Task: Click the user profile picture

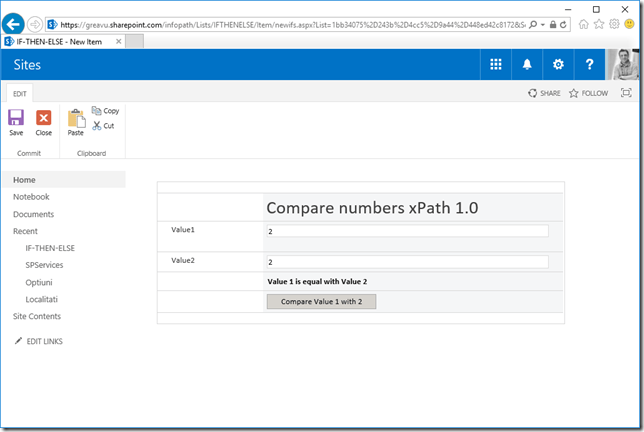Action: point(624,64)
